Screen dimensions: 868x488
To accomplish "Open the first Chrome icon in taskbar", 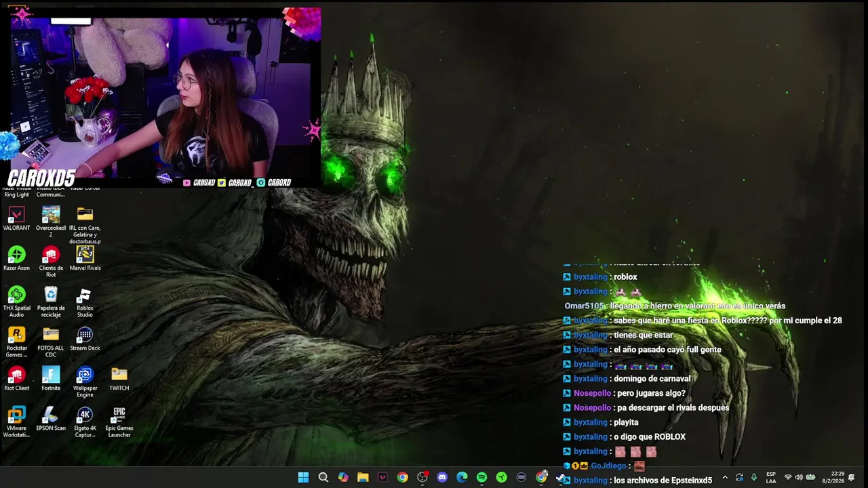I will (403, 477).
